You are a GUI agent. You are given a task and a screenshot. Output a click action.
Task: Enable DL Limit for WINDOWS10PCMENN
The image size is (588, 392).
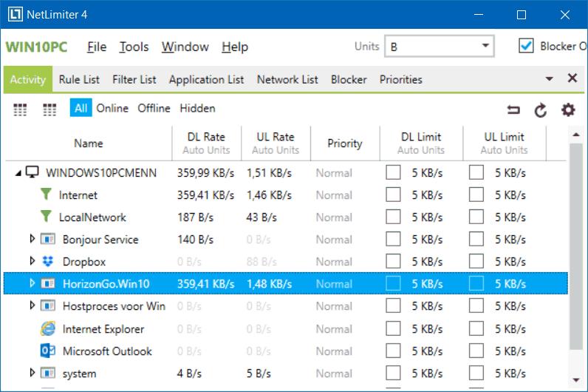pos(393,173)
